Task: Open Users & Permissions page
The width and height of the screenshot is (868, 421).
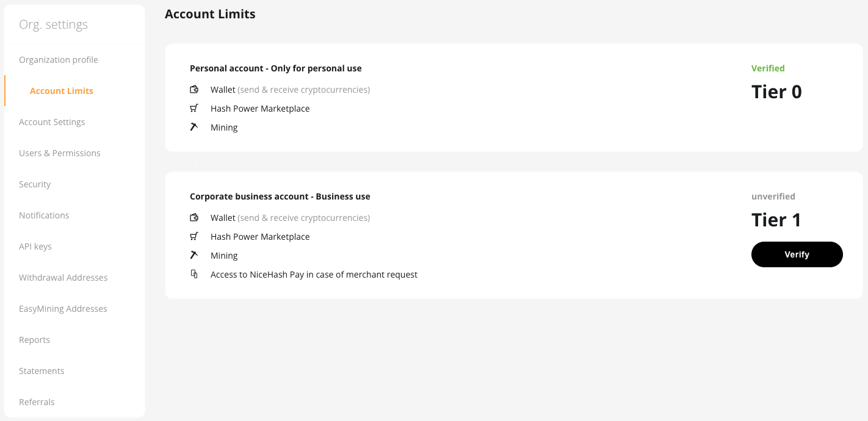Action: (x=60, y=153)
